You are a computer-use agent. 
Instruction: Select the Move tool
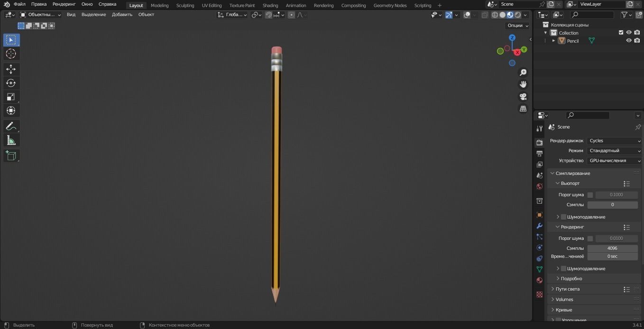[x=11, y=69]
